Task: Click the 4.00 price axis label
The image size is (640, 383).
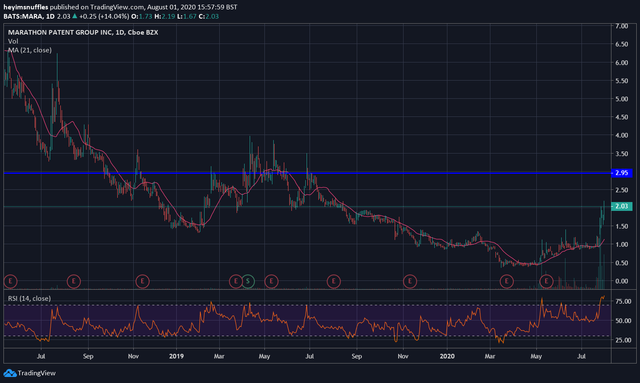Action: tap(622, 135)
